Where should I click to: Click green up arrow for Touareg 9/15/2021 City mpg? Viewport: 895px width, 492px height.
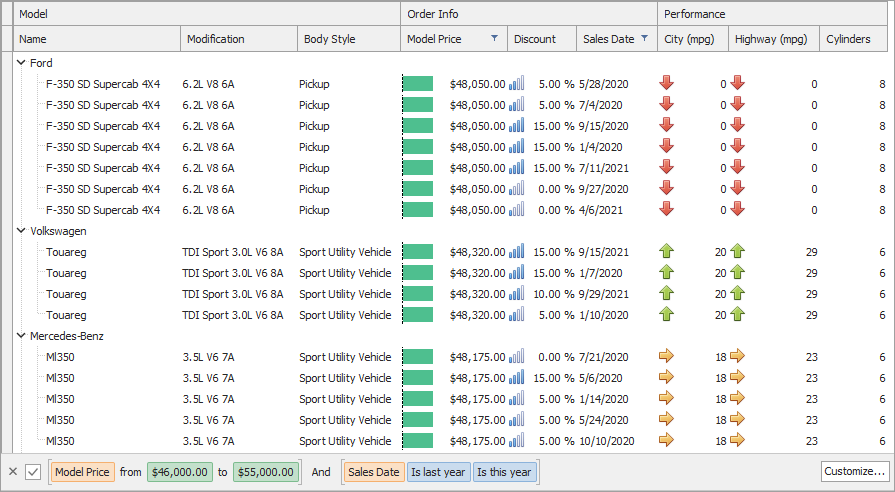667,251
